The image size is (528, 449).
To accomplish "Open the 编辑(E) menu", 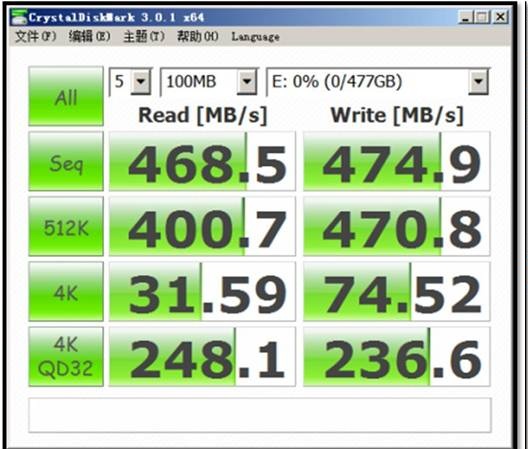I will pos(90,36).
